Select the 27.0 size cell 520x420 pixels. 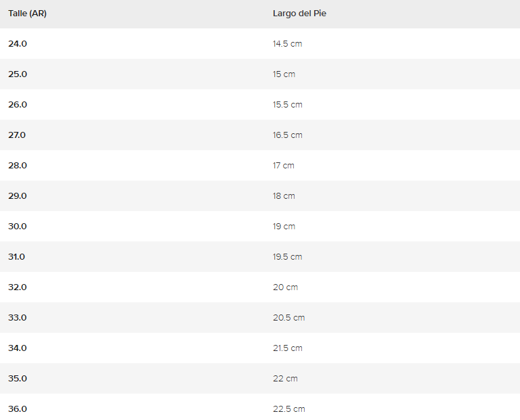pos(17,135)
